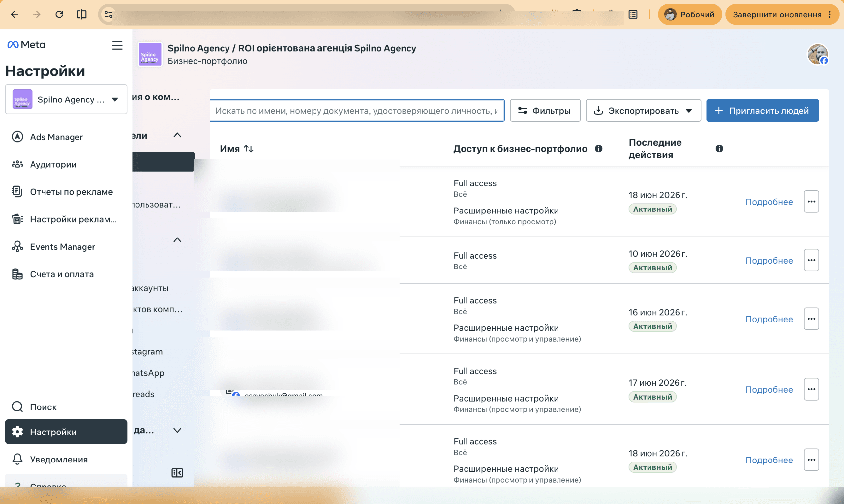
Task: Open Счета и оплата
Action: (x=66, y=274)
